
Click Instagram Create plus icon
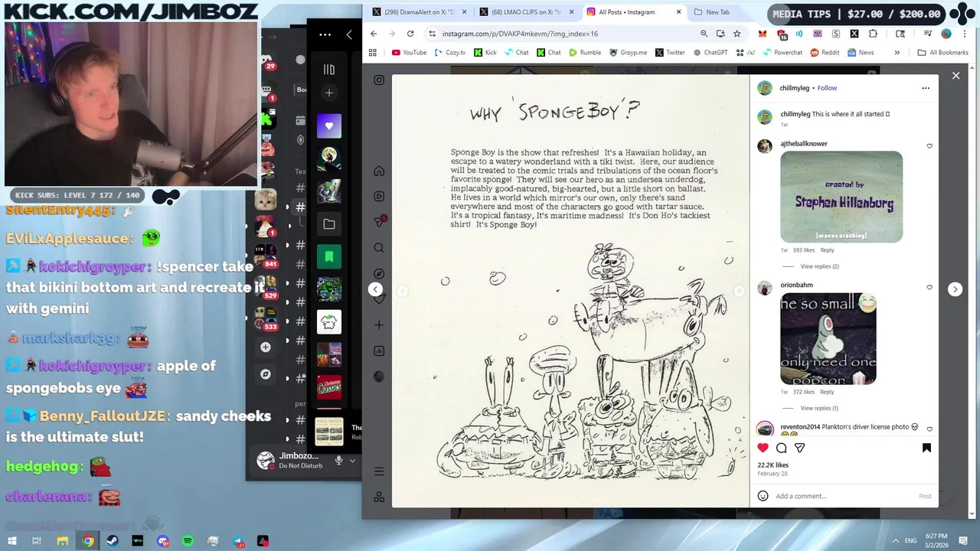379,325
